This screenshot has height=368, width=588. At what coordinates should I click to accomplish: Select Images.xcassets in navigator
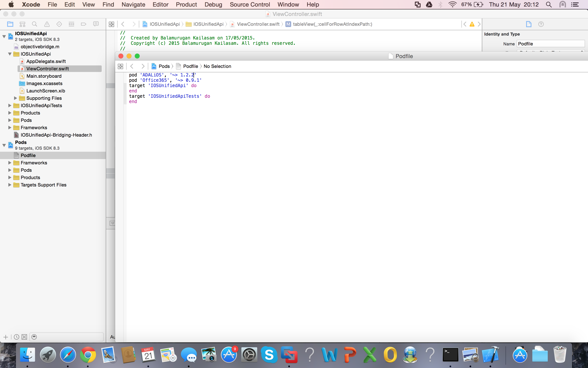click(45, 83)
